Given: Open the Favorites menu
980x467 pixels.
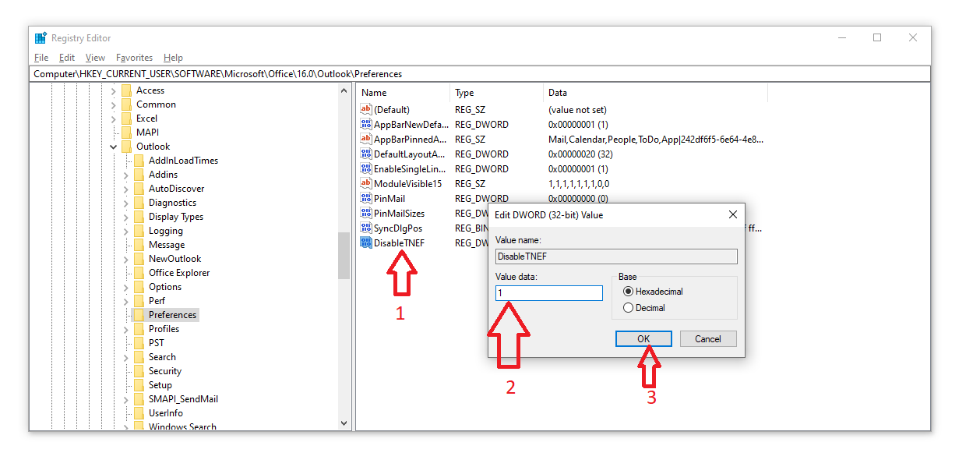Looking at the screenshot, I should pyautogui.click(x=135, y=58).
